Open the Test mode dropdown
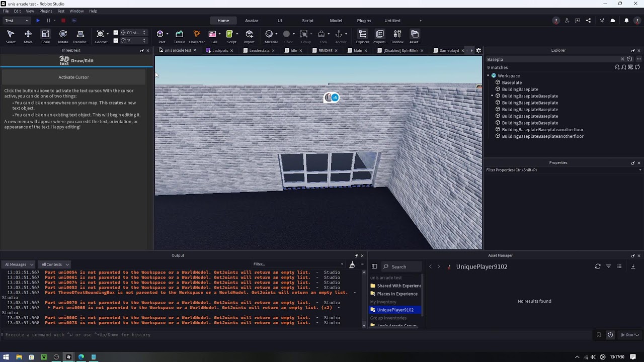This screenshot has height=362, width=644. [x=17, y=21]
